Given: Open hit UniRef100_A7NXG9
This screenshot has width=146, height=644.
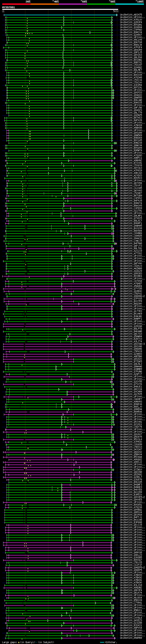Looking at the screenshot, I should point(131,125).
